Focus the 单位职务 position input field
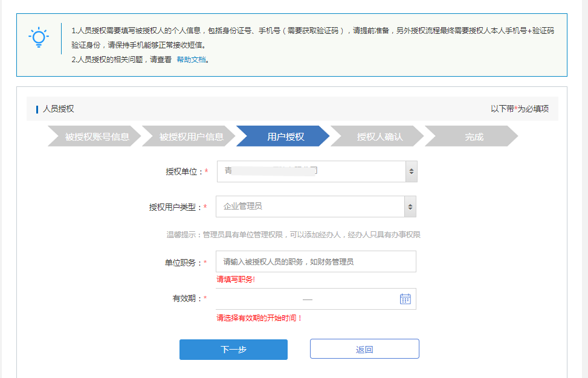Viewport: 588px width, 378px height. (x=315, y=262)
